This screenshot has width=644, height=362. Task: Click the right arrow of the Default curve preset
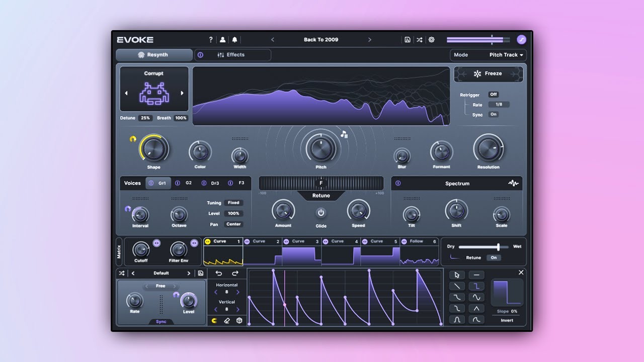click(189, 273)
